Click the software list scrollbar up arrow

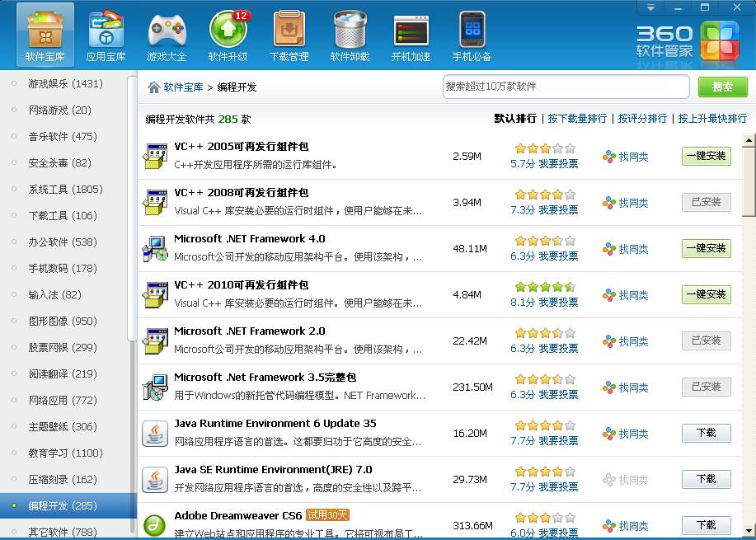749,141
